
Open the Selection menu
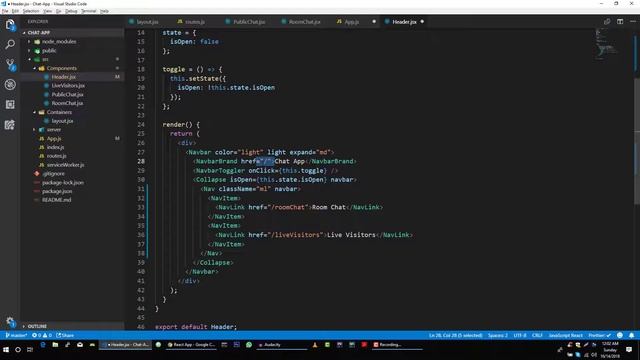click(x=31, y=11)
